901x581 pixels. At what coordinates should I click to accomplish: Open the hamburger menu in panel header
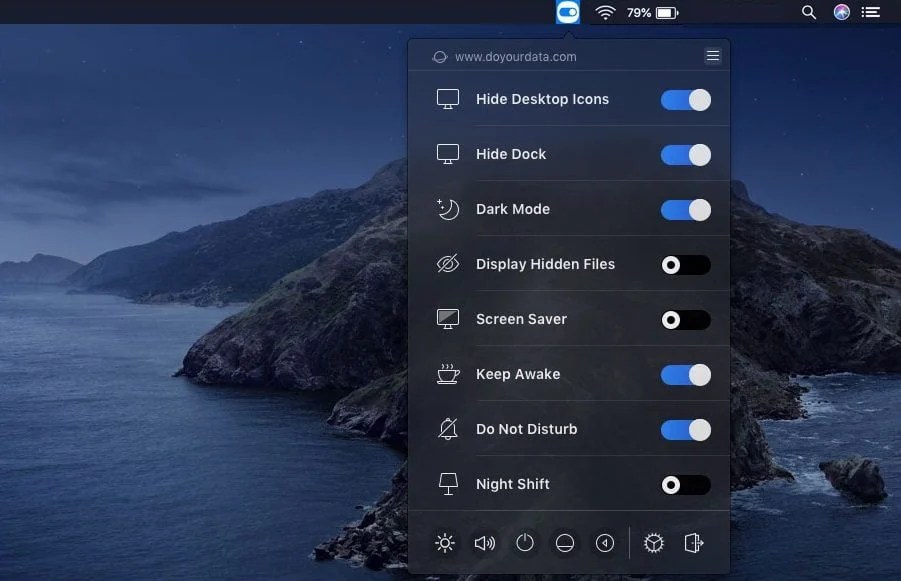click(x=712, y=56)
